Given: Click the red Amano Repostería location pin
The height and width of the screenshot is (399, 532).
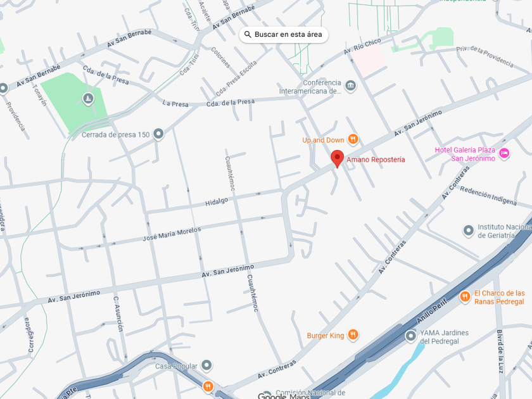Looking at the screenshot, I should pos(337,158).
